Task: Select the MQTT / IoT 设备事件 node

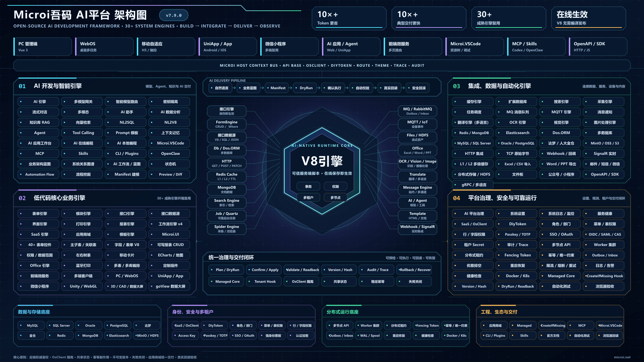Action: pos(418,124)
